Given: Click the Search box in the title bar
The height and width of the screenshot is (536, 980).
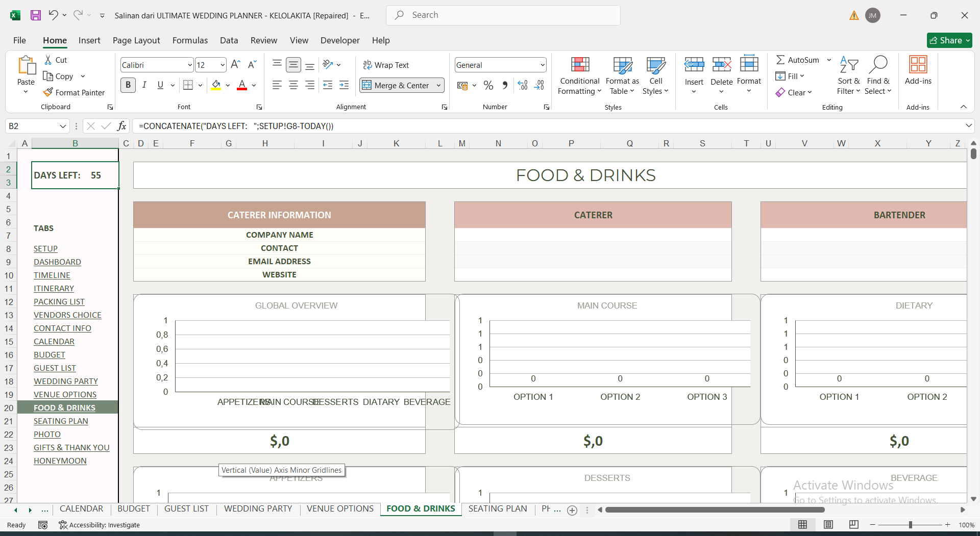Looking at the screenshot, I should [503, 15].
